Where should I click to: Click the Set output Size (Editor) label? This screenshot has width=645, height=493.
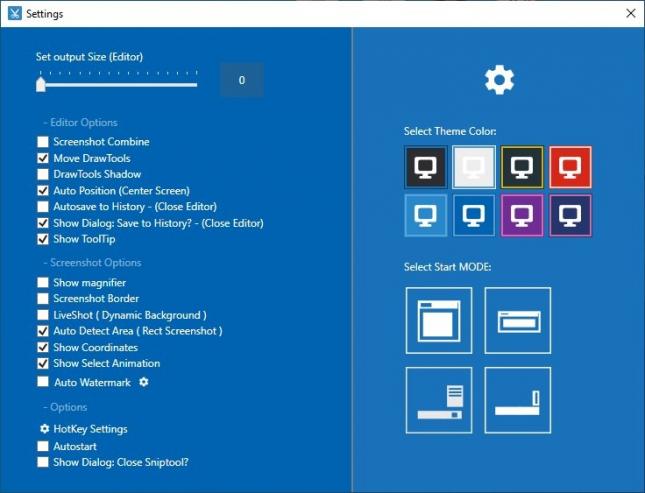pyautogui.click(x=89, y=57)
